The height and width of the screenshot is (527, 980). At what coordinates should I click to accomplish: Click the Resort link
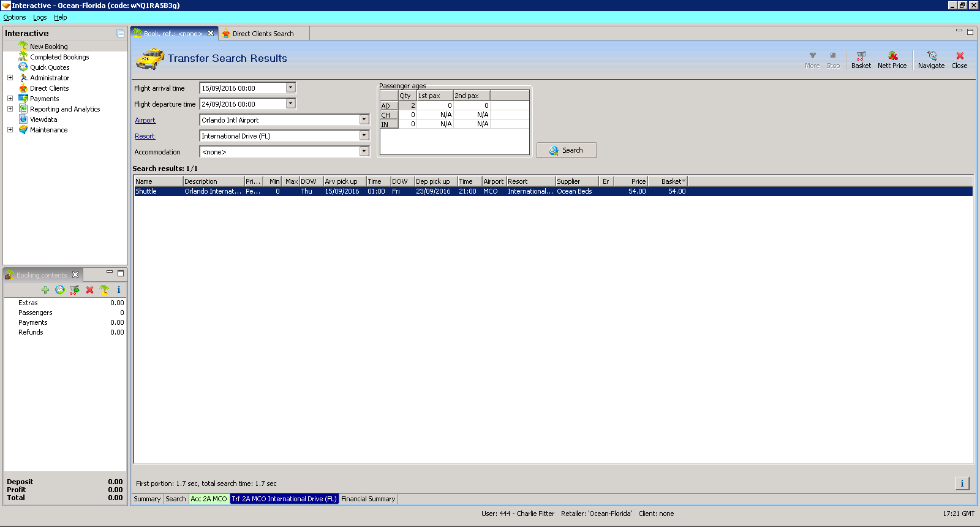coord(145,136)
